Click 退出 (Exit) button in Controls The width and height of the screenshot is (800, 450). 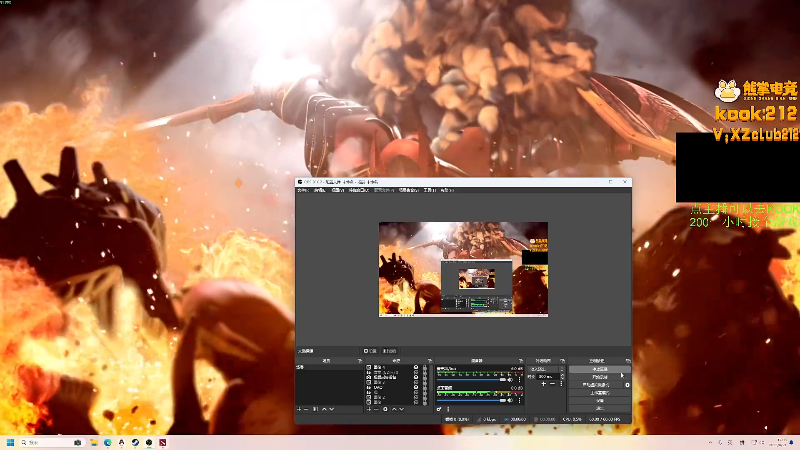tap(600, 408)
